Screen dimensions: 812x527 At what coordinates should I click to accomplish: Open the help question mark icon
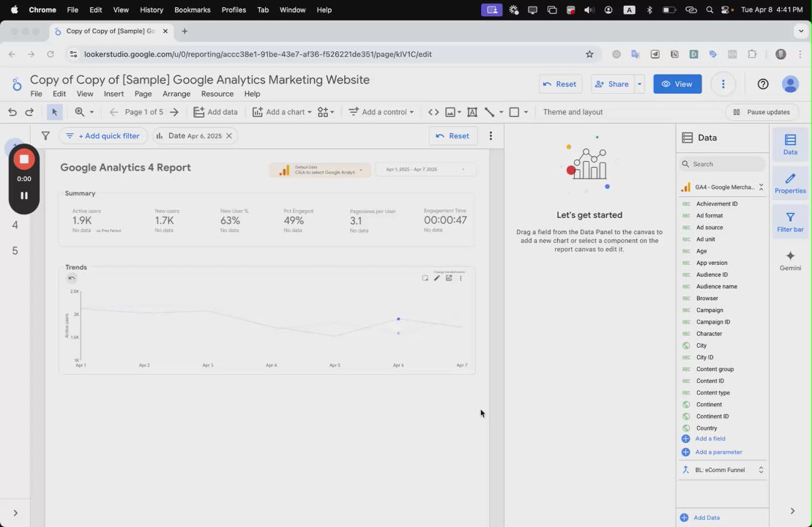pyautogui.click(x=763, y=84)
